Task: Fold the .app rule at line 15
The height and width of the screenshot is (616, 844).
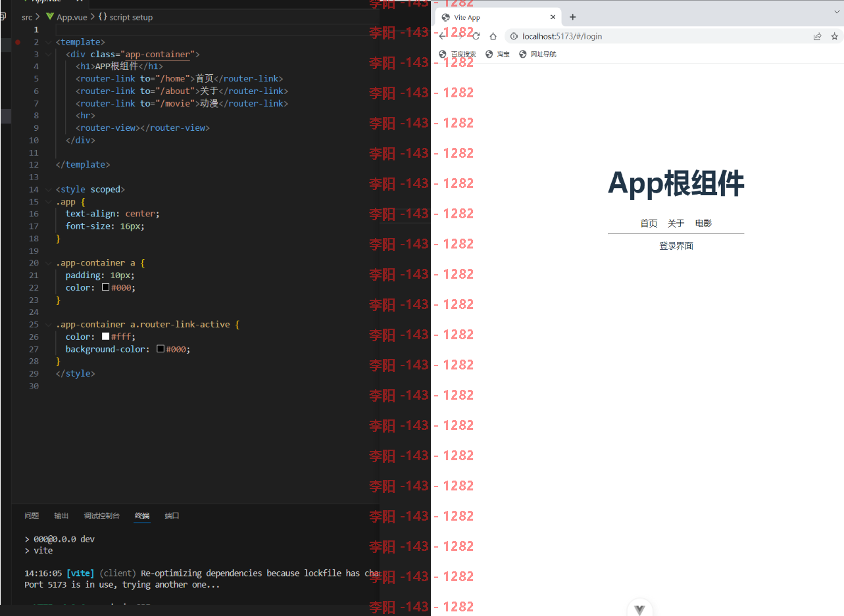Action: (x=48, y=202)
